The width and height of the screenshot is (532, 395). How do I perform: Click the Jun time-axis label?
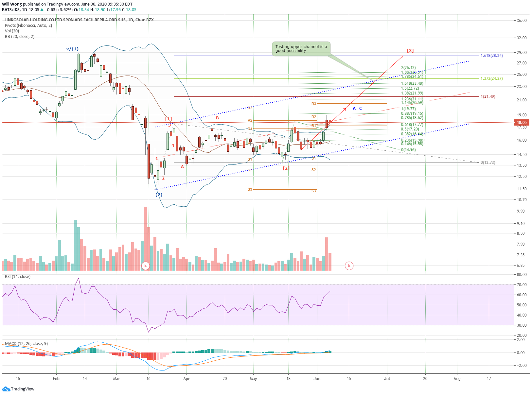coord(317,379)
